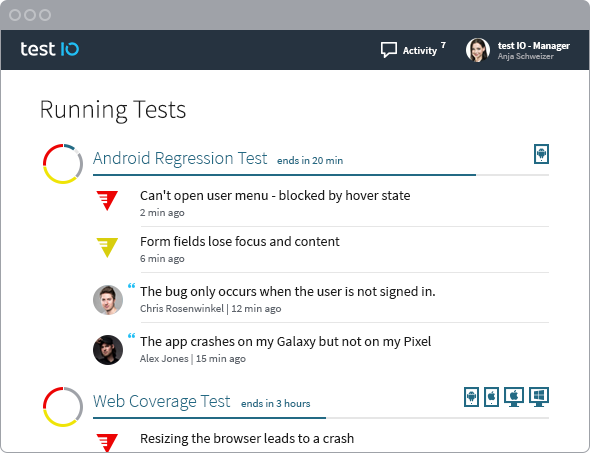
Task: Click the red critical bug icon for user menu issue
Action: point(107,200)
